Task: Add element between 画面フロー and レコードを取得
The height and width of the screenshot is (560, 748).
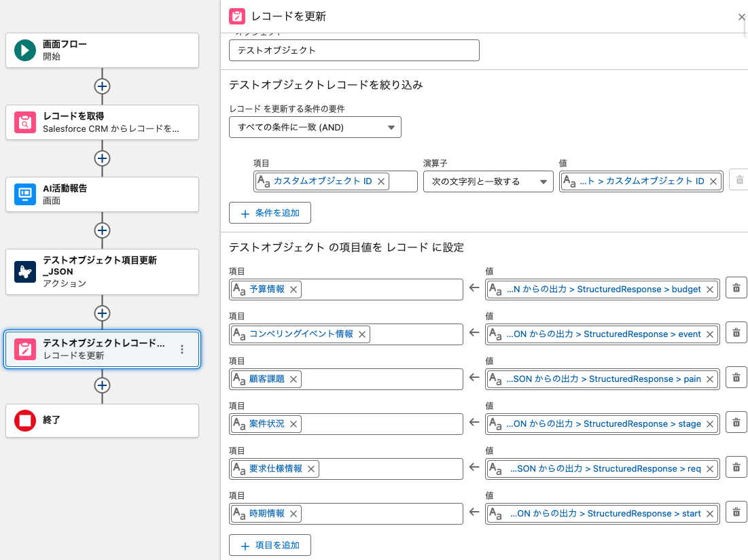Action: pyautogui.click(x=102, y=86)
